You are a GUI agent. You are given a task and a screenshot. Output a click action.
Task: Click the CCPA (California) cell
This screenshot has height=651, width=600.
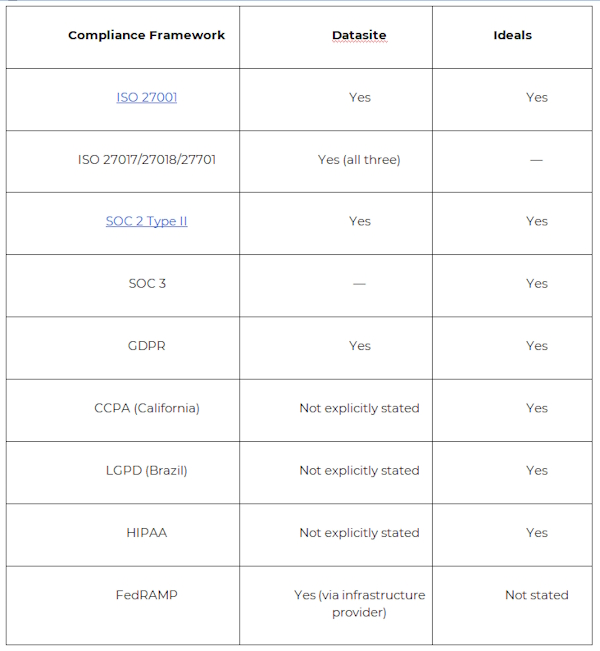147,408
